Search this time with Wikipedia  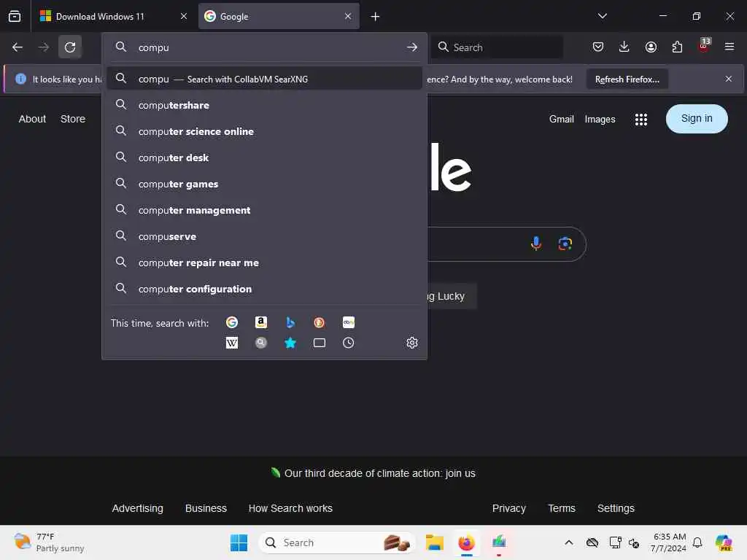[232, 343]
